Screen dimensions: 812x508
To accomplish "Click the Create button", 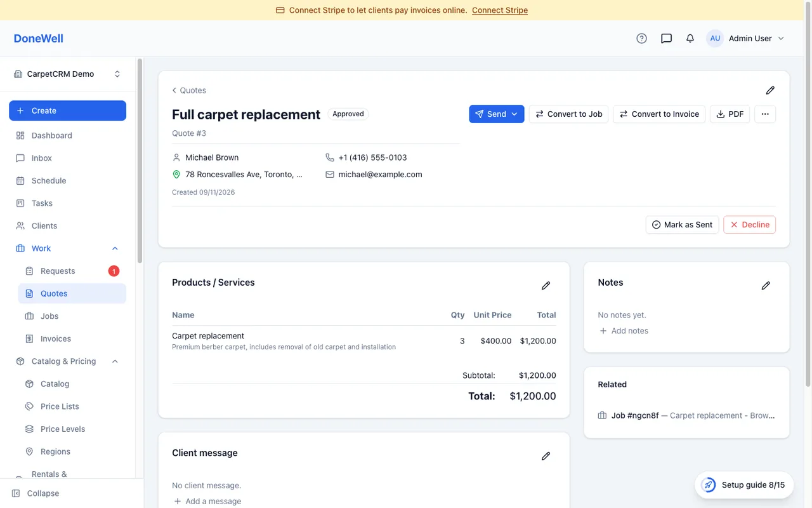I will click(67, 110).
